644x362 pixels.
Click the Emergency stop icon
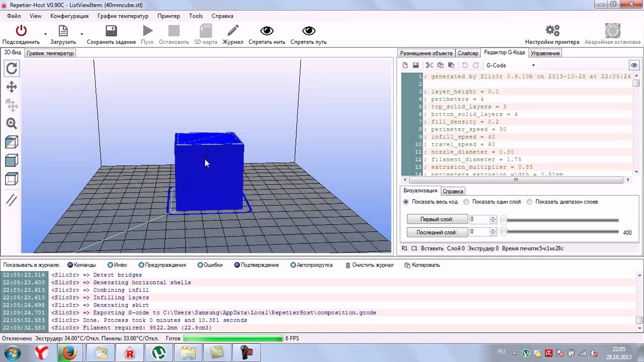[612, 31]
